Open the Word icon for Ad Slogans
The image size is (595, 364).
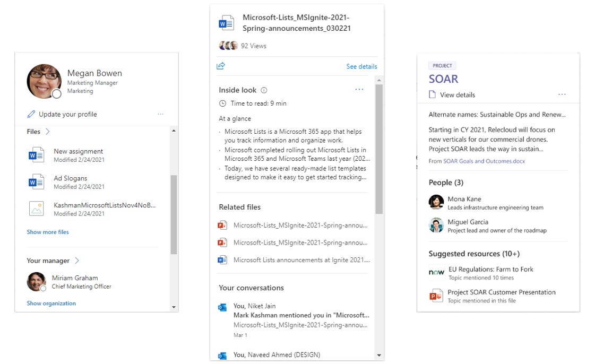[x=36, y=182]
